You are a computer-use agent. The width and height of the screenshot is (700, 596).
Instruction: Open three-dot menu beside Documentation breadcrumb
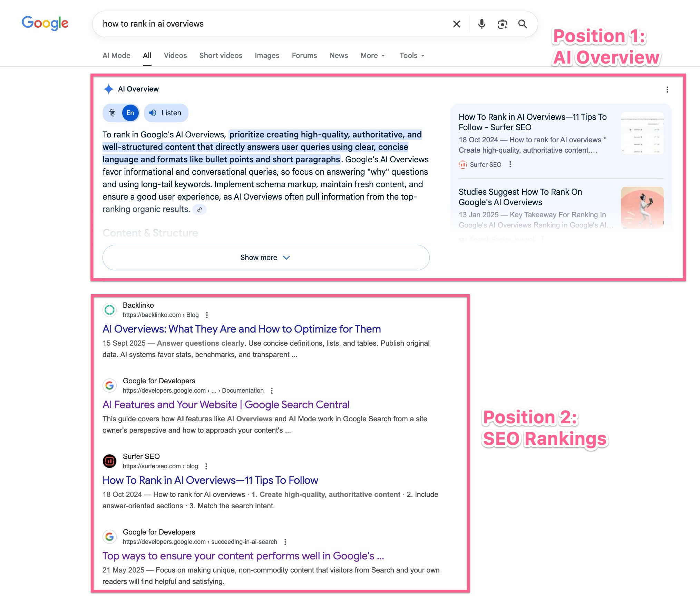point(272,391)
